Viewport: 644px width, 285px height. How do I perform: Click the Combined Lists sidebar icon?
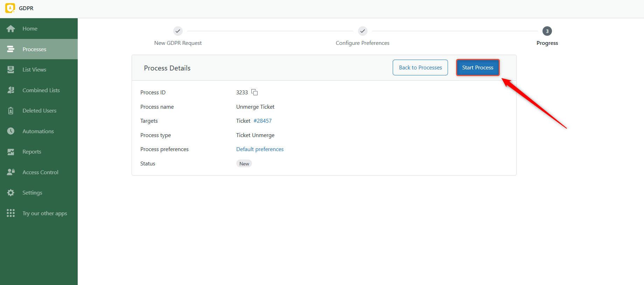pyautogui.click(x=11, y=90)
